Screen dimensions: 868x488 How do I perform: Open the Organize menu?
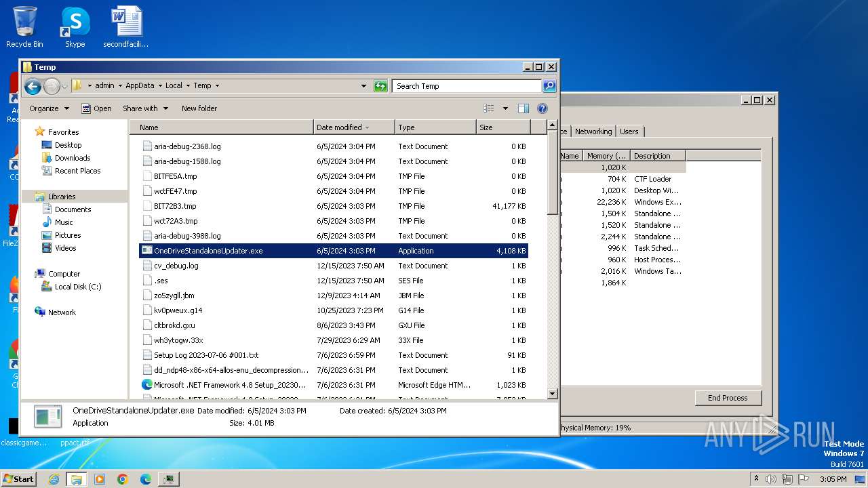[50, 108]
